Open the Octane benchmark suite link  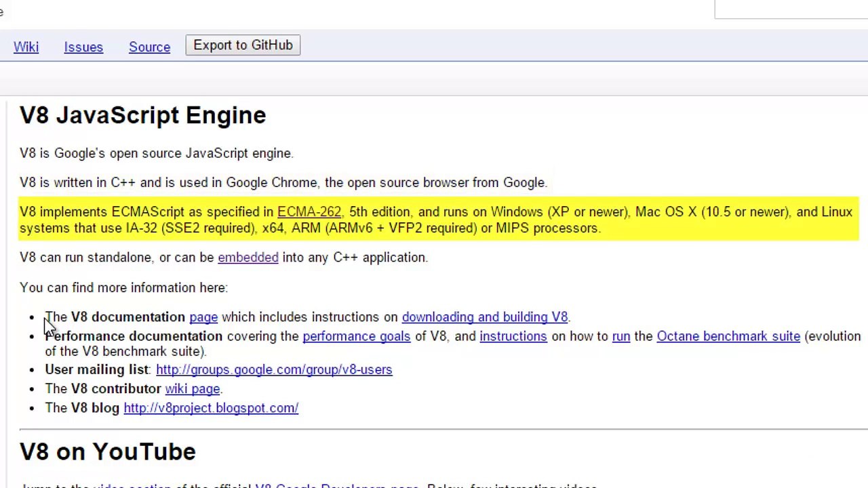tap(728, 336)
